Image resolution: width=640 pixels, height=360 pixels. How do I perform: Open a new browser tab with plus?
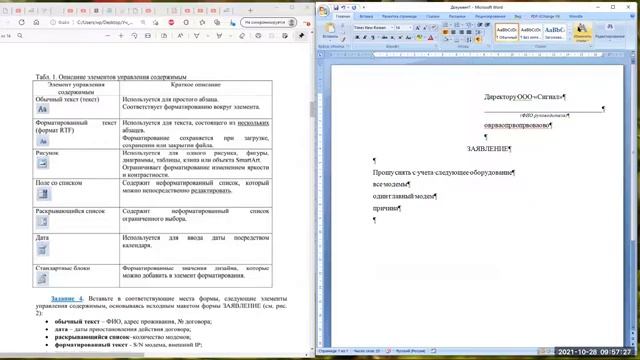[x=250, y=10]
